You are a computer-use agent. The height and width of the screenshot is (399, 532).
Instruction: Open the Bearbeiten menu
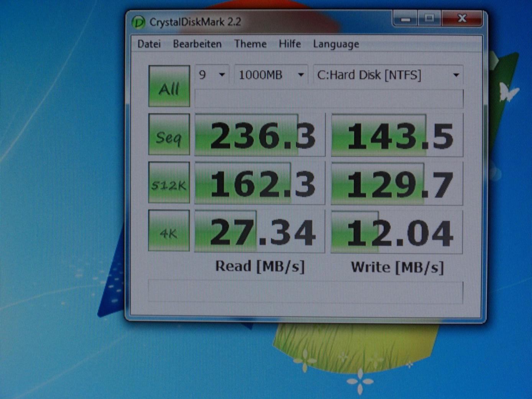pyautogui.click(x=197, y=44)
